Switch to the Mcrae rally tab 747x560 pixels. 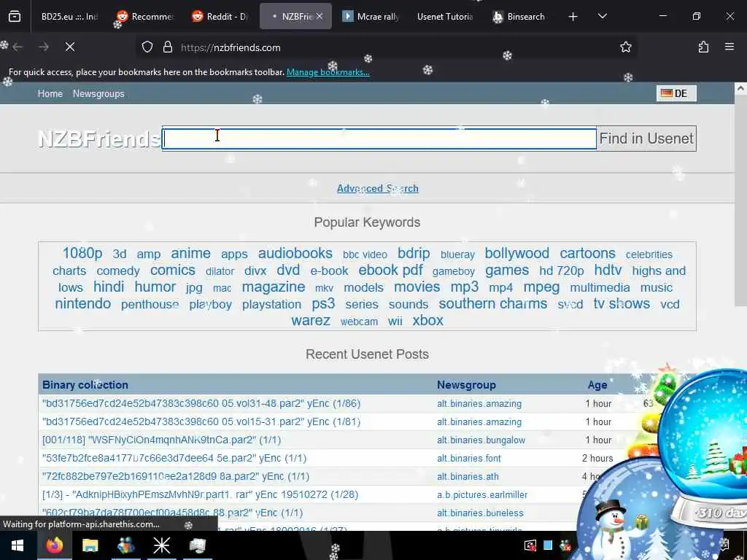coord(371,17)
